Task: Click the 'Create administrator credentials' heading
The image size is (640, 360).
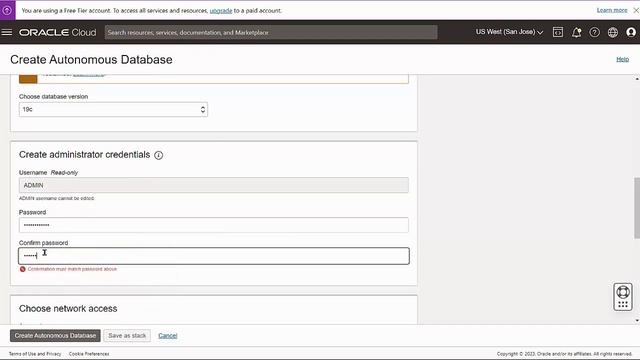Action: pyautogui.click(x=84, y=155)
